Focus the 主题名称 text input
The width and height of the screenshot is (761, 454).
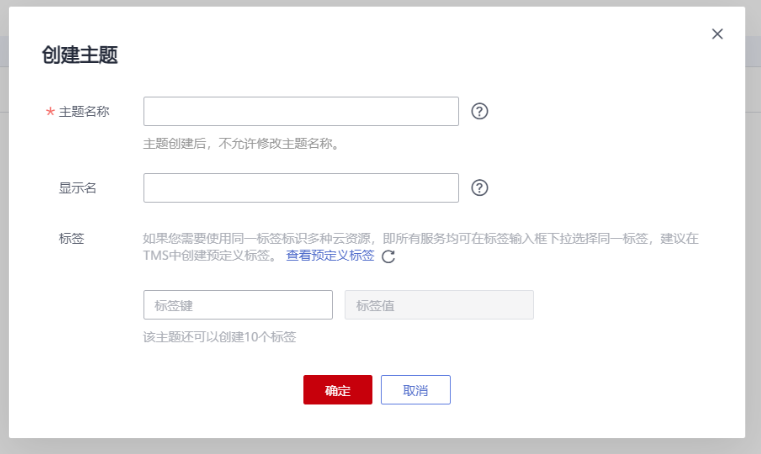point(301,111)
